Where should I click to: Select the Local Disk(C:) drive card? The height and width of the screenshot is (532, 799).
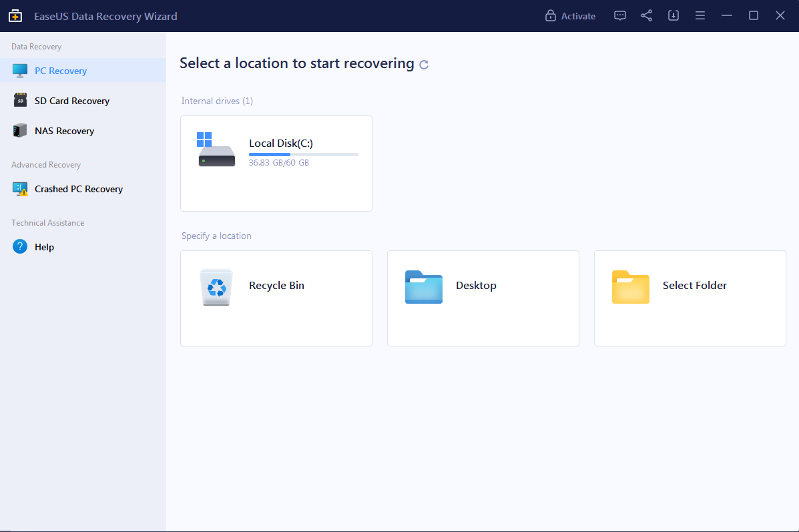coord(276,163)
